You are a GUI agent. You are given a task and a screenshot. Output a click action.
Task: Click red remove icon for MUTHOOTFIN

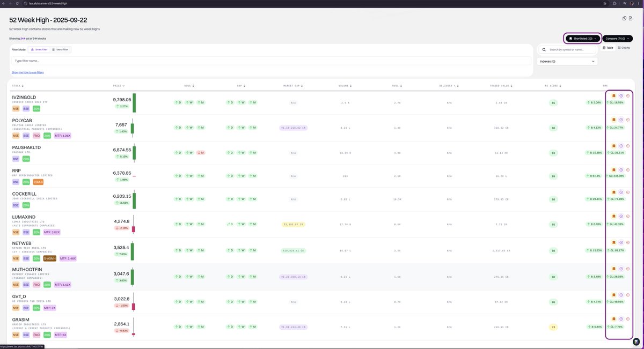click(628, 269)
